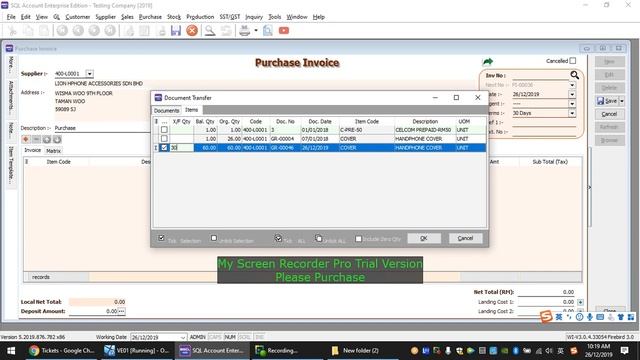This screenshot has height=360, width=640.
Task: Click the Doc. Date column header
Action: [x=320, y=122]
